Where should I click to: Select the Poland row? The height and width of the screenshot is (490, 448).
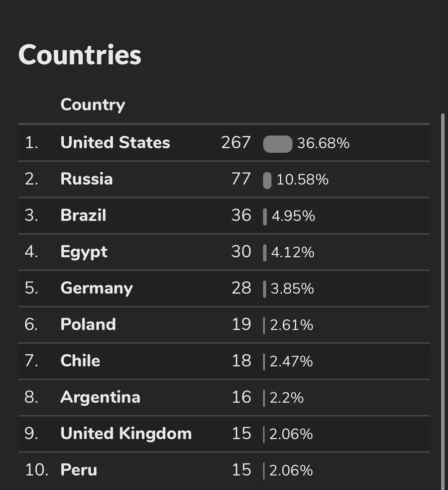224,325
